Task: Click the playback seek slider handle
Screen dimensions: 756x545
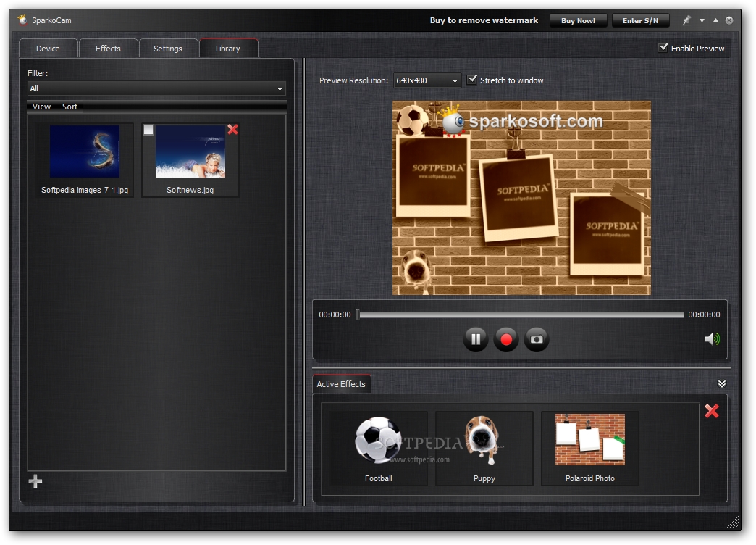Action: coord(357,315)
